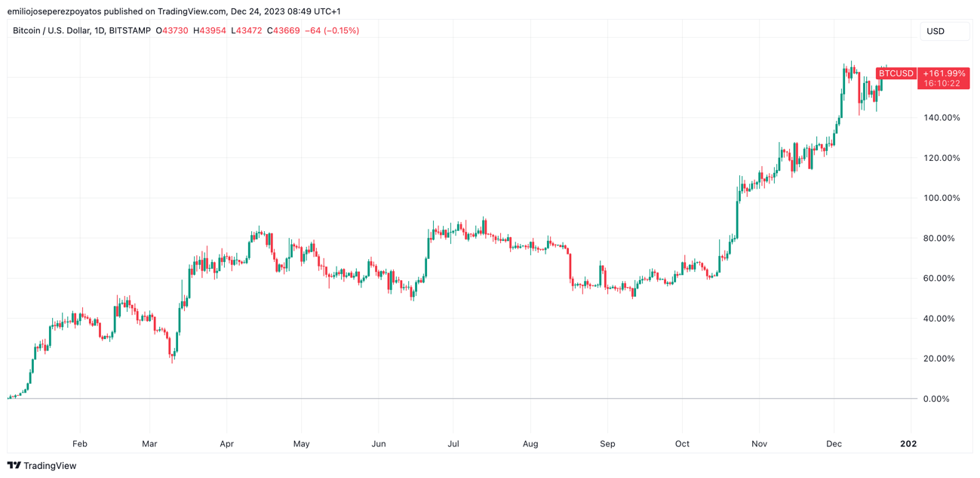
Task: Click the 16:10:22 bar countdown timer
Action: point(943,83)
